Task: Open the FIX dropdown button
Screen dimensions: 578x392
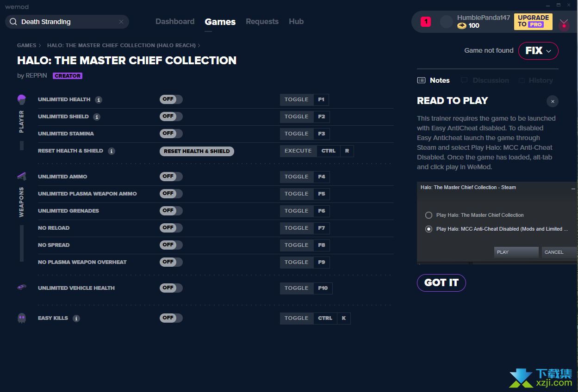Action: (x=538, y=51)
